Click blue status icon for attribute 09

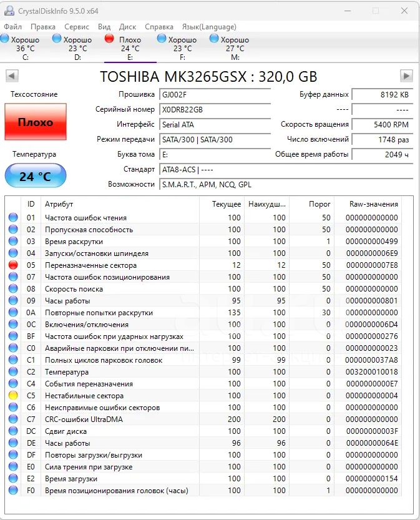(13, 300)
